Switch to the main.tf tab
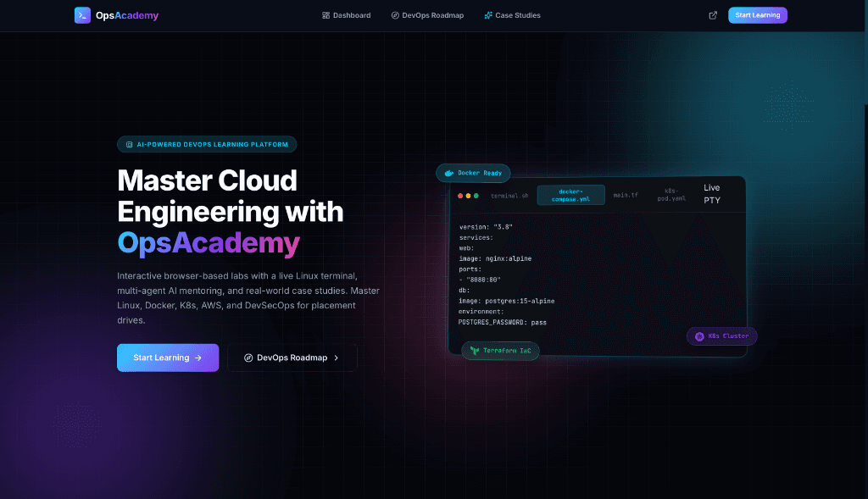 point(626,196)
